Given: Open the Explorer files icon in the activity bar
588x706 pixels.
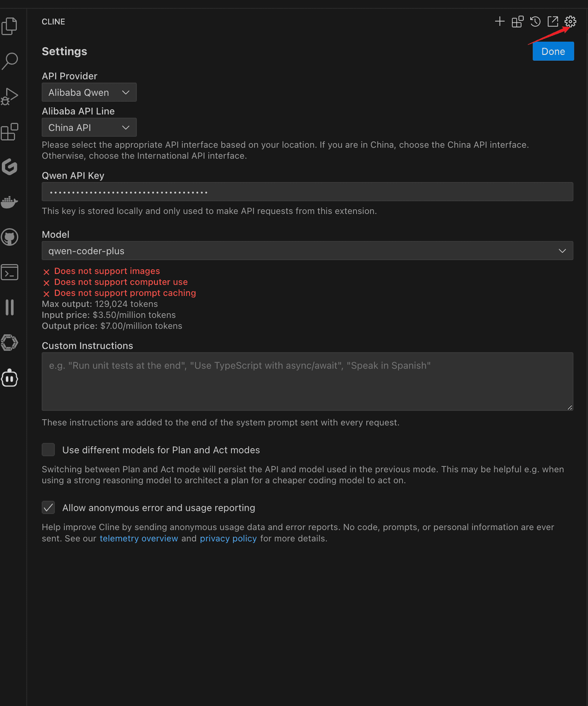Looking at the screenshot, I should point(9,26).
